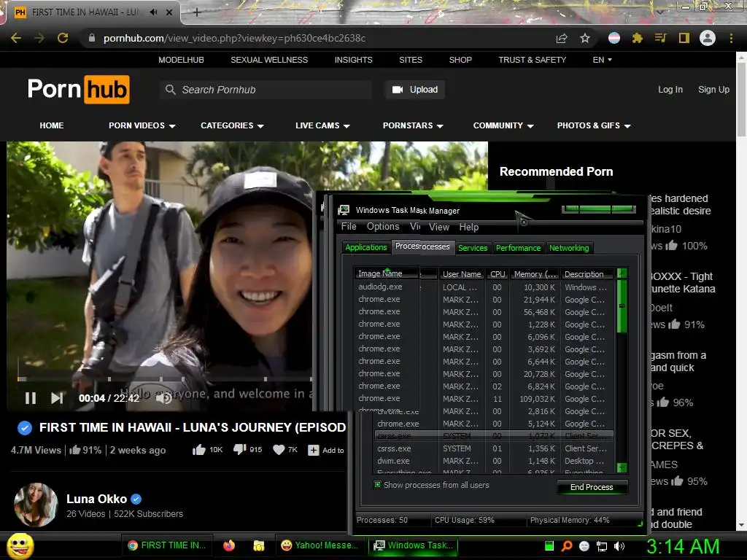
Task: Click the address bar URL
Action: 234,38
